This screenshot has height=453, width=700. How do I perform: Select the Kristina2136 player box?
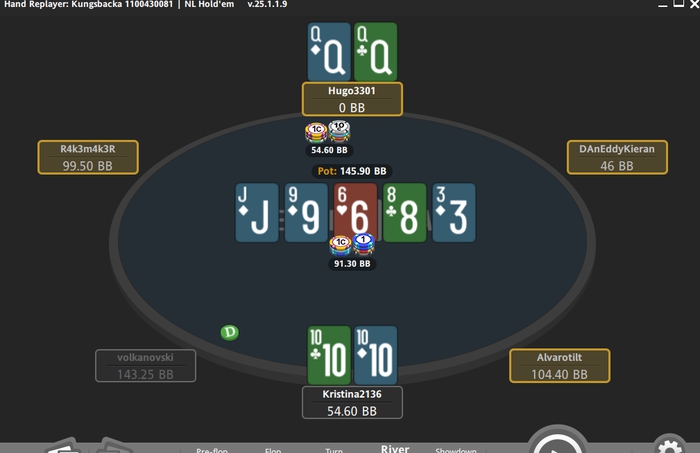[x=352, y=403]
